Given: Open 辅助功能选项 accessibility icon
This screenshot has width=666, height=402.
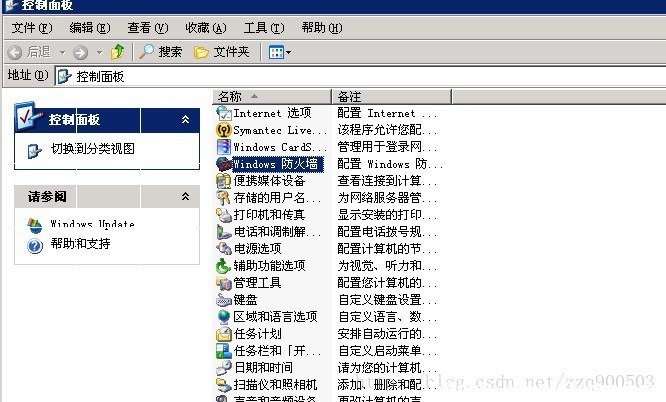Looking at the screenshot, I should pyautogui.click(x=223, y=266).
